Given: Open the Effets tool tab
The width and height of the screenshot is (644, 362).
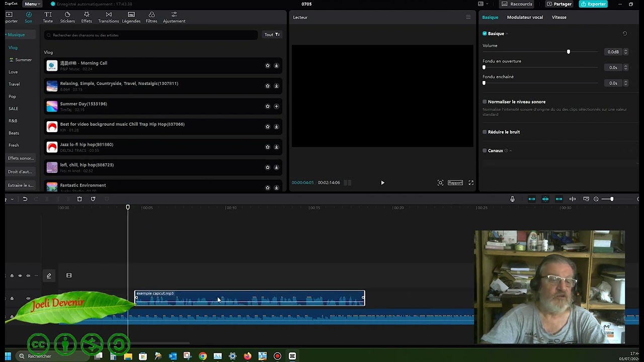Looking at the screenshot, I should tap(87, 18).
